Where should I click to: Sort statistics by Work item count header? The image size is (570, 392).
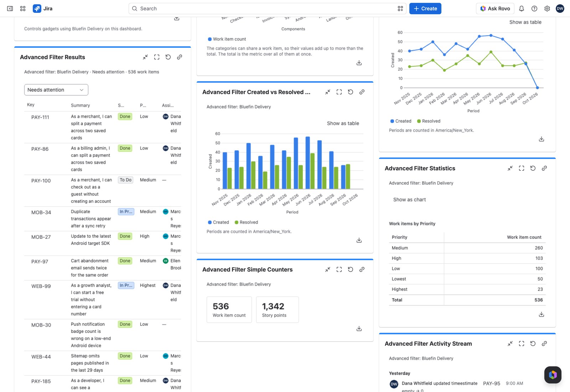pos(524,237)
